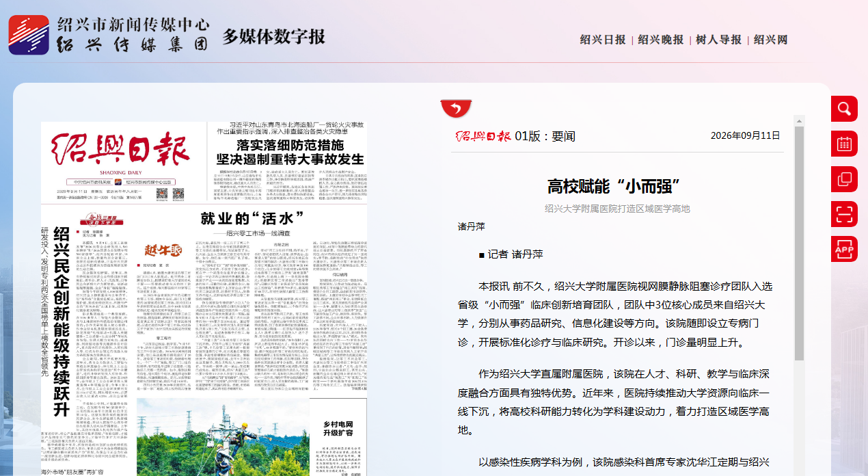The height and width of the screenshot is (476, 868).
Task: Click the 01版：要闻 edition label
Action: 545,135
